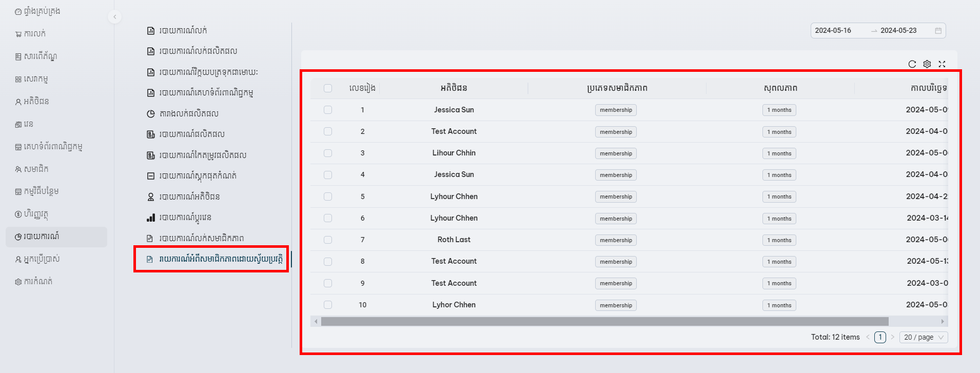The width and height of the screenshot is (980, 373).
Task: Click the next page arrow in pagination
Action: pos(893,337)
